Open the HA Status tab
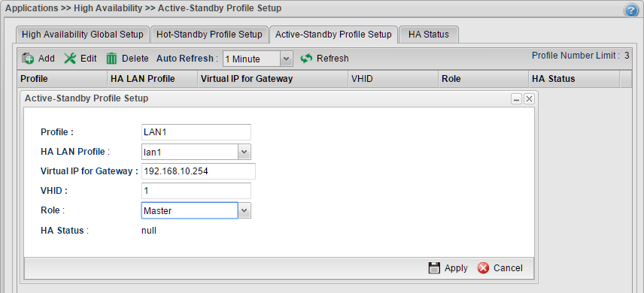This screenshot has width=644, height=293. (428, 35)
